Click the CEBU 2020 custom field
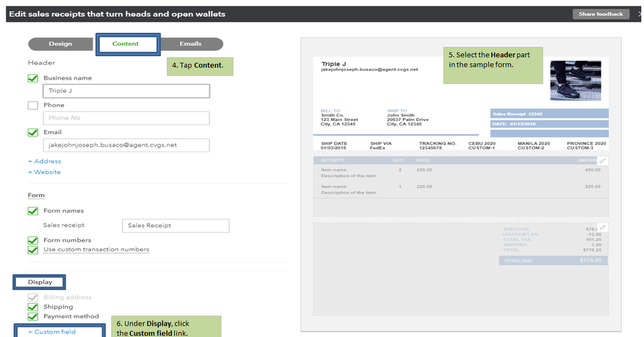The width and height of the screenshot is (644, 337). point(482,146)
